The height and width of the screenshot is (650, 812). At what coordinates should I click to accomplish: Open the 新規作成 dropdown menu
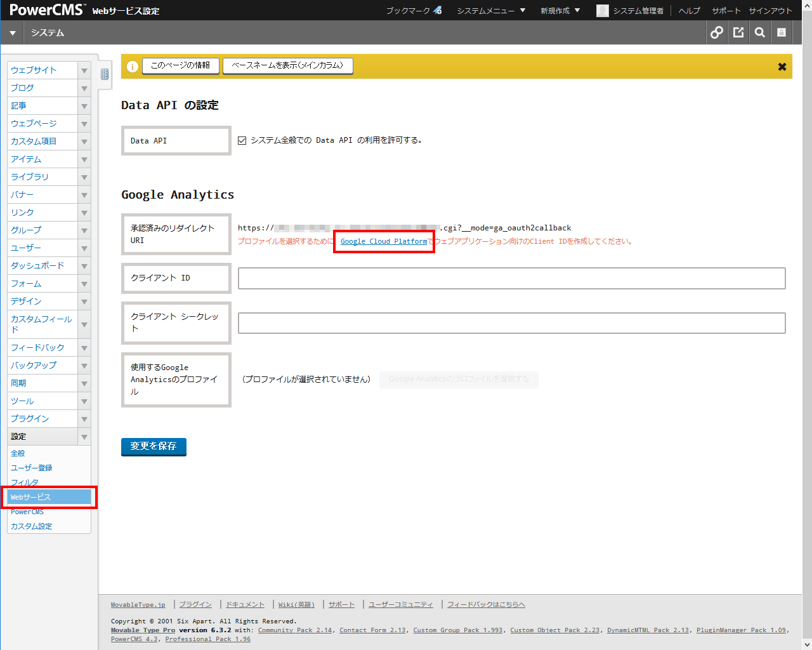(x=560, y=11)
